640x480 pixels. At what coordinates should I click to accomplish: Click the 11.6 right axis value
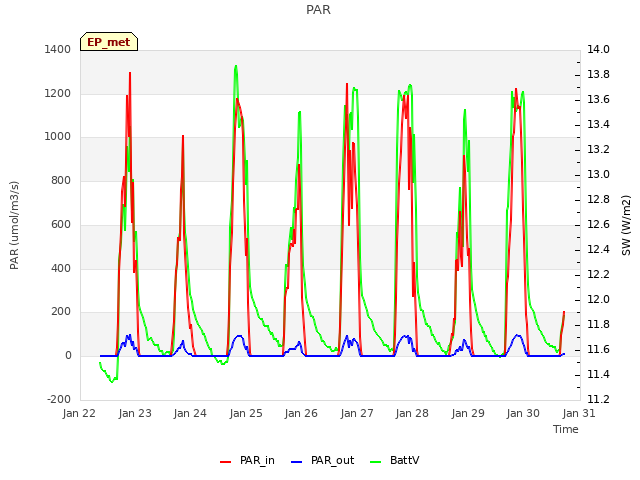click(598, 349)
